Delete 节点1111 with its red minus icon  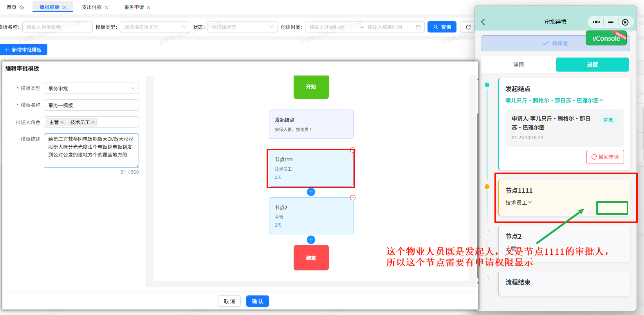(x=352, y=150)
